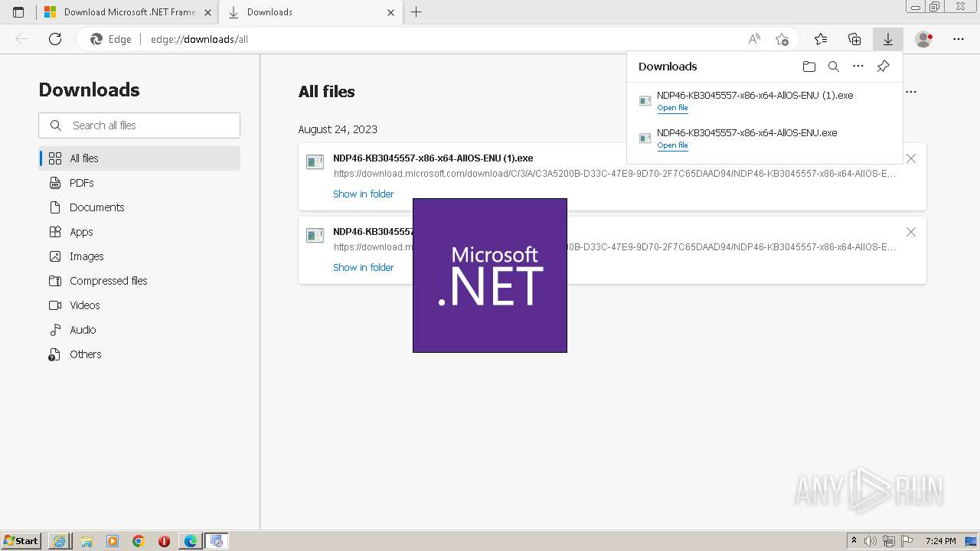Show in folder for ENU (1).exe
The image size is (980, 551).
pyautogui.click(x=363, y=194)
